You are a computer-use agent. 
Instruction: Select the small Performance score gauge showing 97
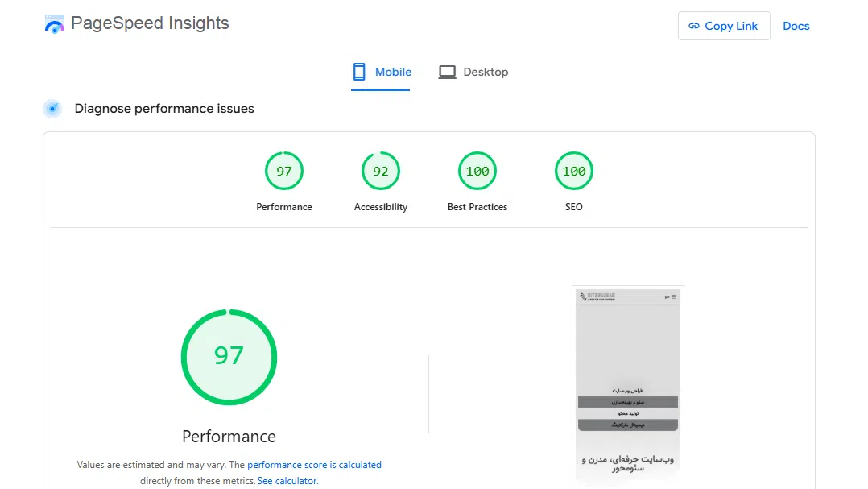point(284,171)
